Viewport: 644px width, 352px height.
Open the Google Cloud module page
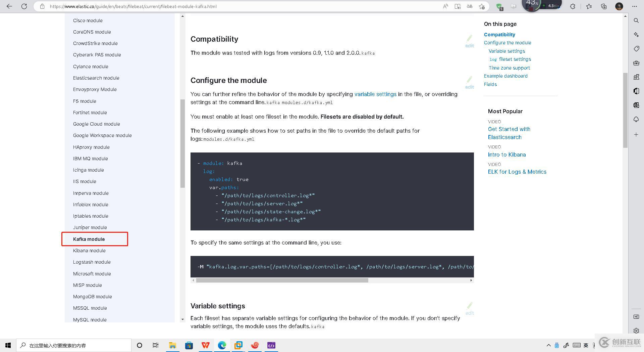click(x=97, y=124)
